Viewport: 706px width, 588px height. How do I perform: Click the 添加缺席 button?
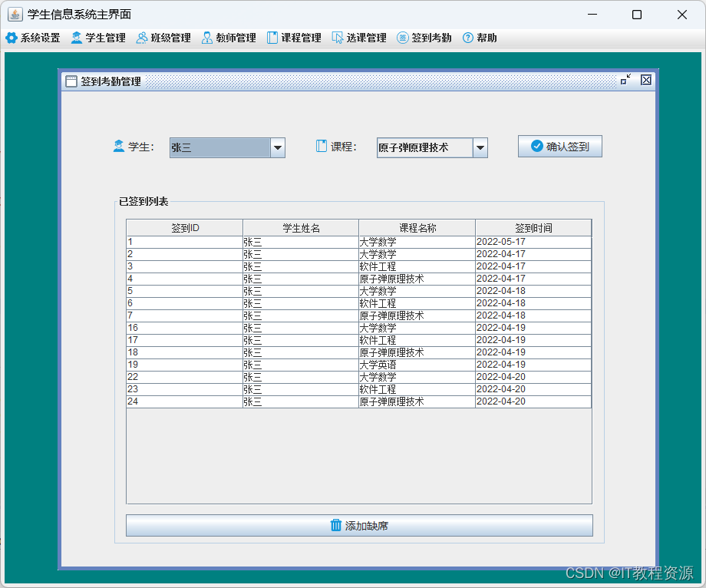(x=359, y=525)
